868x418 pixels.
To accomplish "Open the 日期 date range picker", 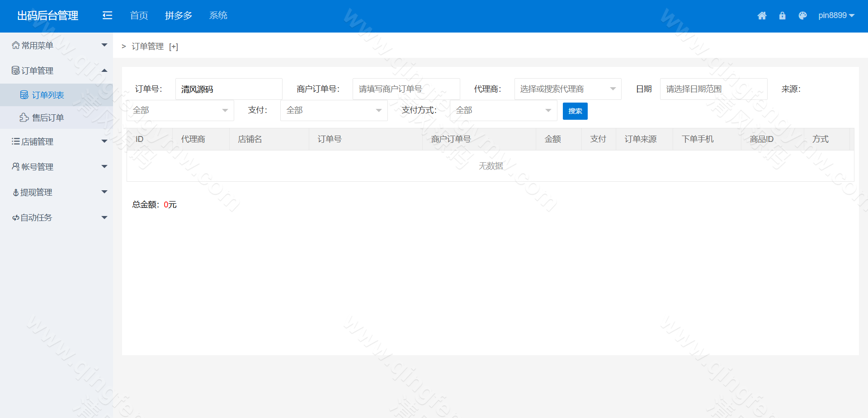I will [713, 89].
